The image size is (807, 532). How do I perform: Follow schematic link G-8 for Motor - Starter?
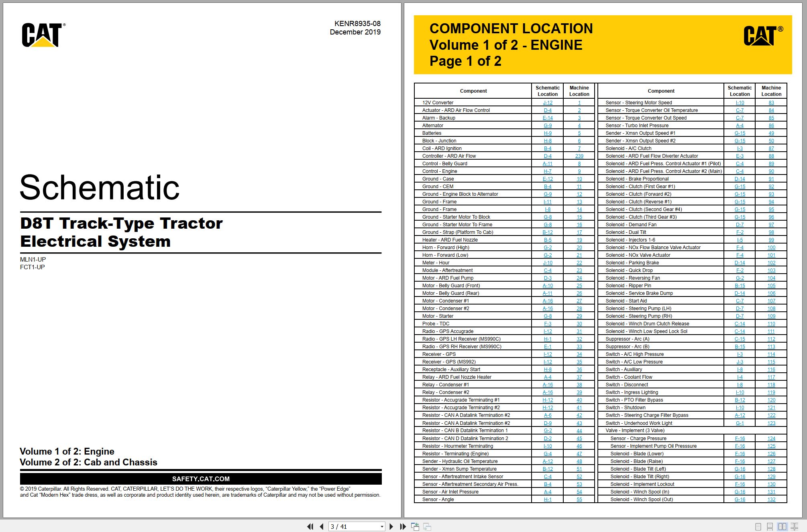click(548, 316)
